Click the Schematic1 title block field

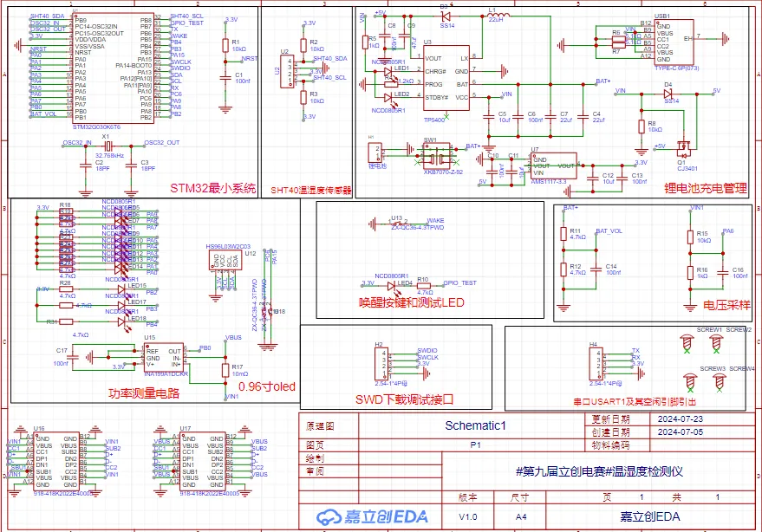(474, 425)
